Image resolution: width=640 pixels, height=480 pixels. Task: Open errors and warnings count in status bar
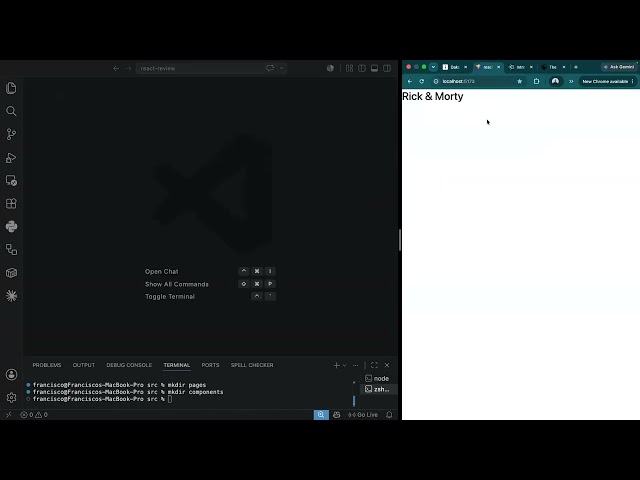[34, 415]
